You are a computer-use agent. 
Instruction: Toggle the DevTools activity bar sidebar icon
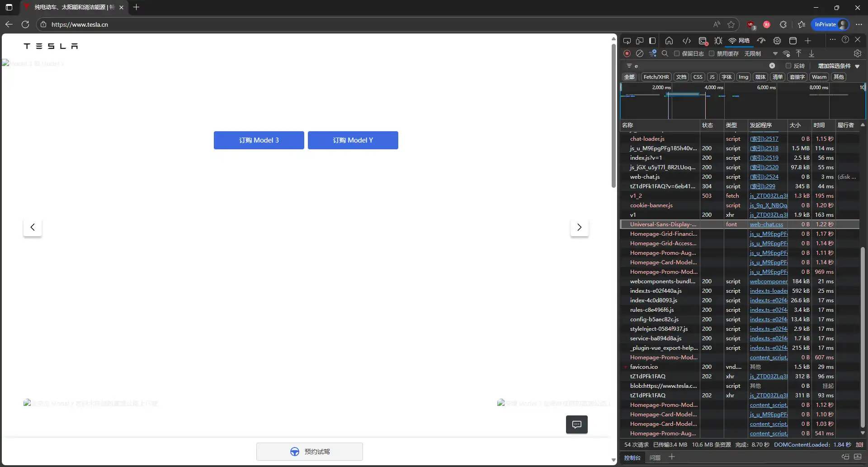coord(652,41)
